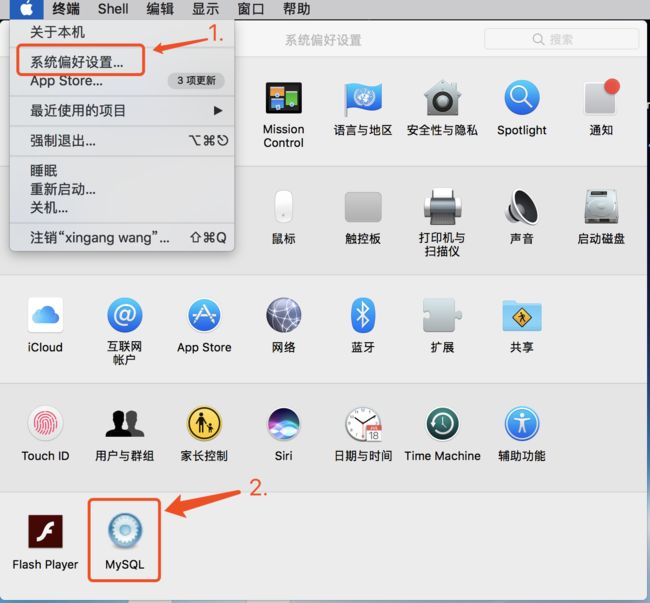Choose 关机… from Apple menu
The height and width of the screenshot is (603, 650).
122,208
